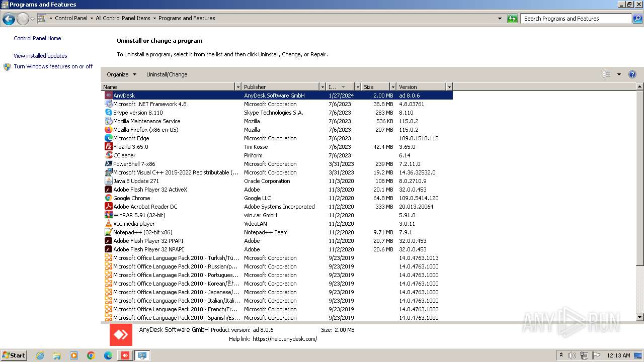Click the Adobe Acrobat Reader DC icon

108,206
